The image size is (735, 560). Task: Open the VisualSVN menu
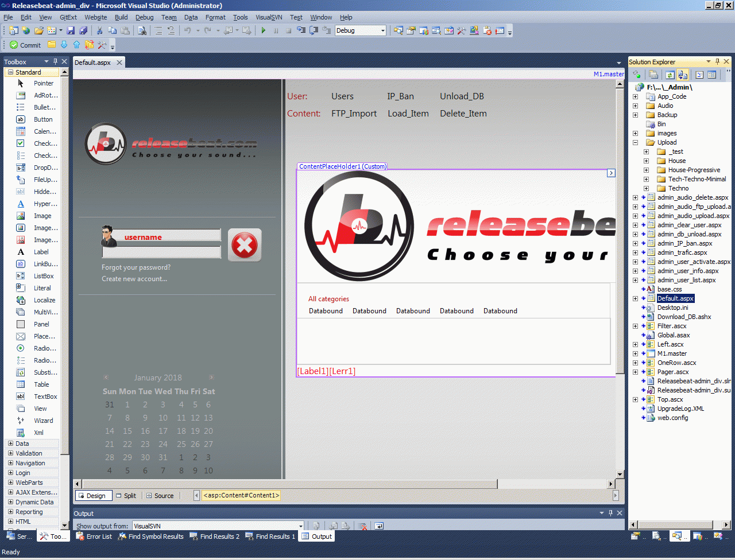[269, 17]
